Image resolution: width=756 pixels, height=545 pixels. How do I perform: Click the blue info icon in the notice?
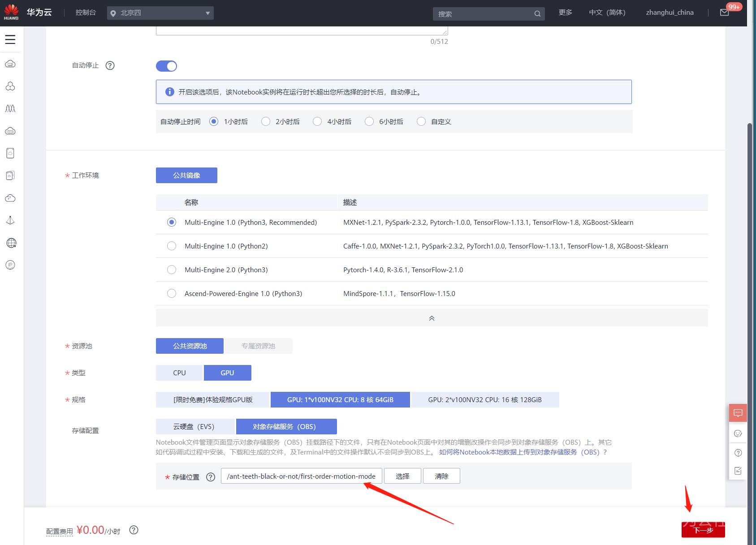coord(170,92)
